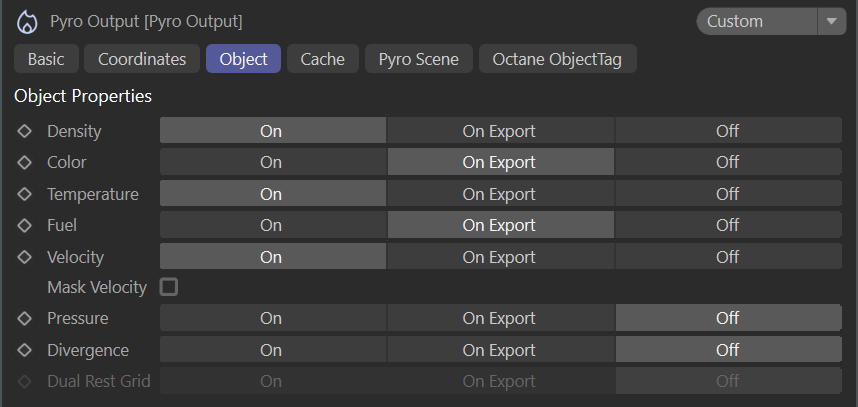This screenshot has width=858, height=407.
Task: Click the Fuel keyframe diamond icon
Action: pos(25,225)
